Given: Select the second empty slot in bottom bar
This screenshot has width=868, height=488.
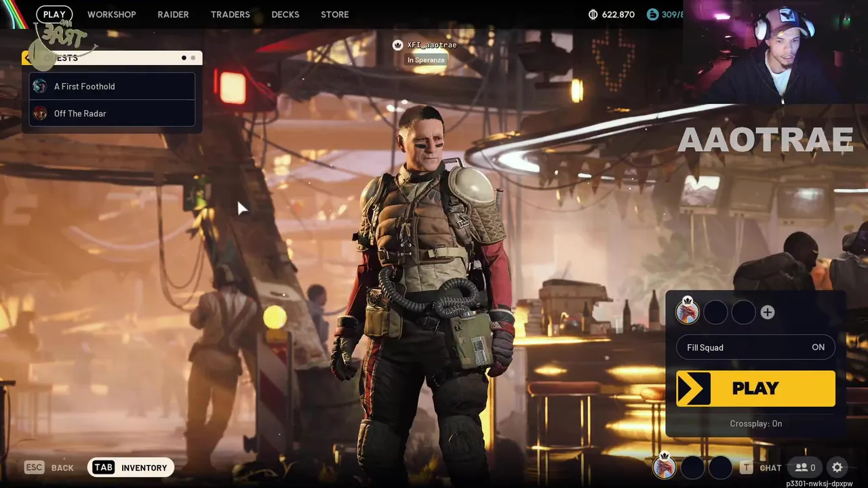Looking at the screenshot, I should pyautogui.click(x=692, y=467).
